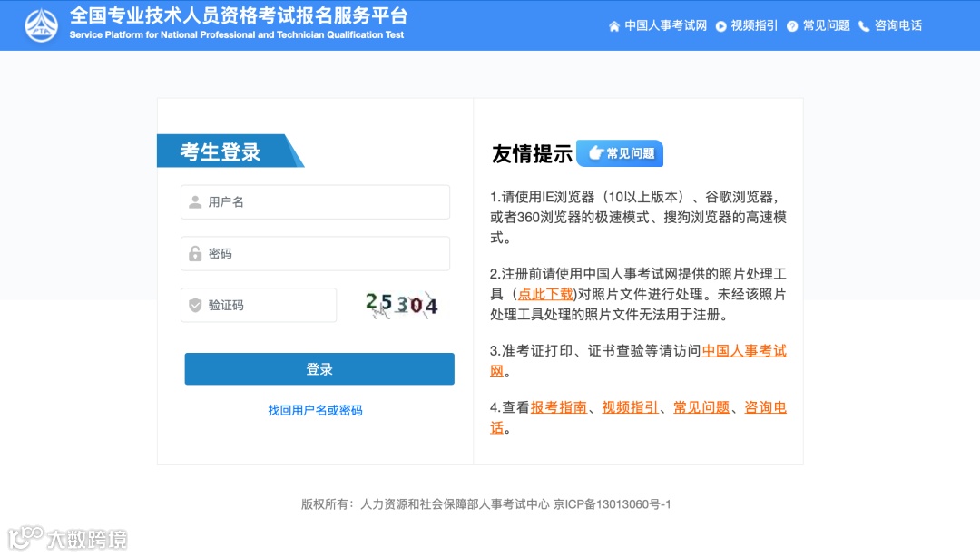Click the phone icon beside 咨询电话
The image size is (980, 557).
point(864,26)
